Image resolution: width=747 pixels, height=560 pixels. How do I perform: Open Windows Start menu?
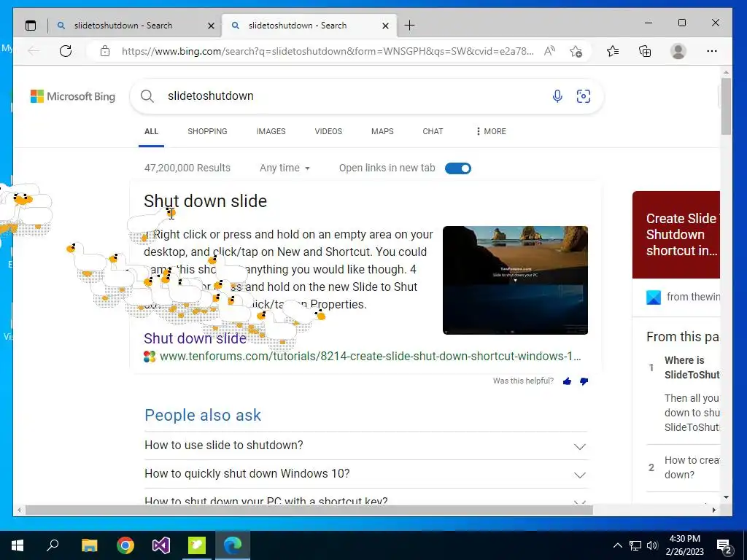(18, 545)
